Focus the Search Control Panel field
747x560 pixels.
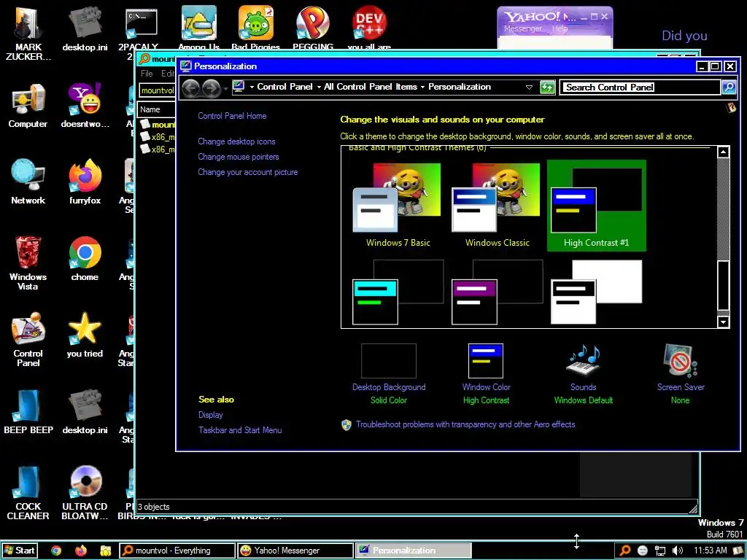tap(640, 87)
